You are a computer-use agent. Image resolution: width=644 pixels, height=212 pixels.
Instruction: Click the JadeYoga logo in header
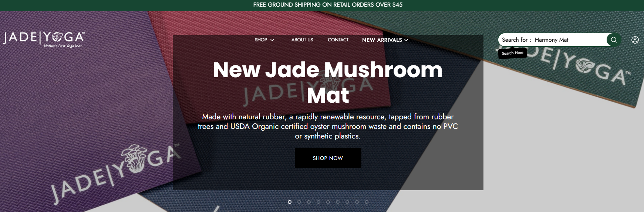click(x=44, y=40)
